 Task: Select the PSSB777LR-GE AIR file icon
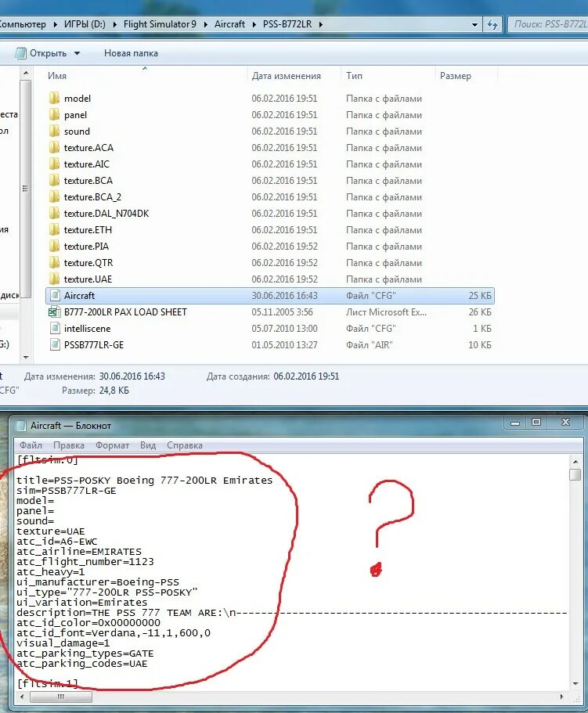(x=55, y=344)
